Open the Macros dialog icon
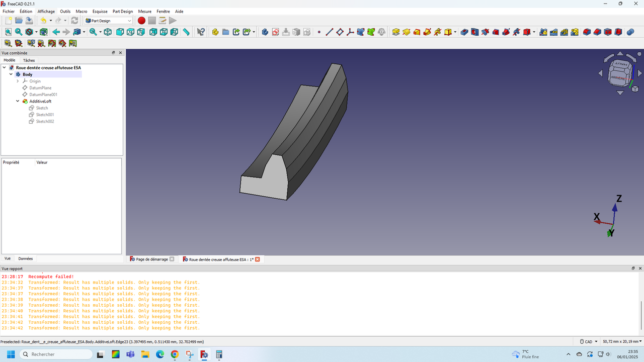 tap(163, 21)
